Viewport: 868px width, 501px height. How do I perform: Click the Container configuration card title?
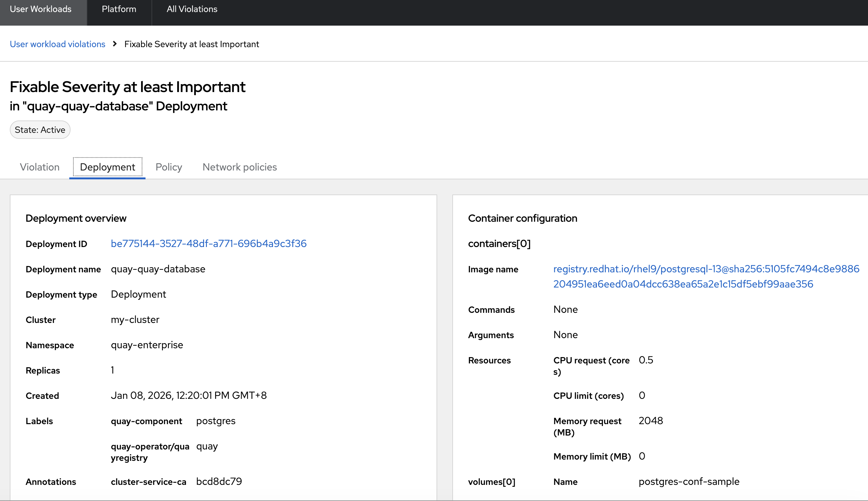point(522,218)
